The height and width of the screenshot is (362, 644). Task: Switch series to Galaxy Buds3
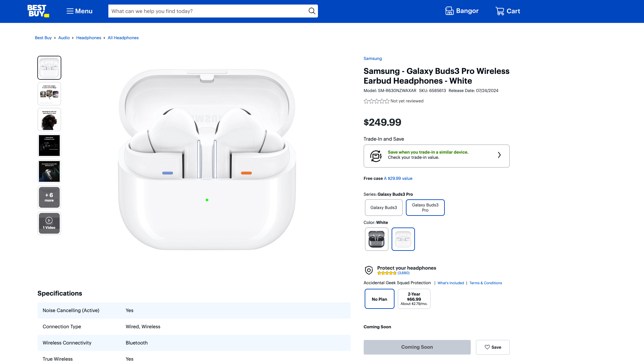(x=383, y=207)
